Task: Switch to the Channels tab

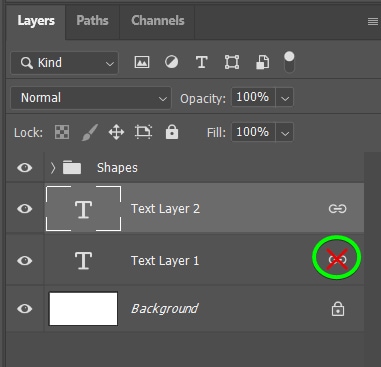Action: 158,21
